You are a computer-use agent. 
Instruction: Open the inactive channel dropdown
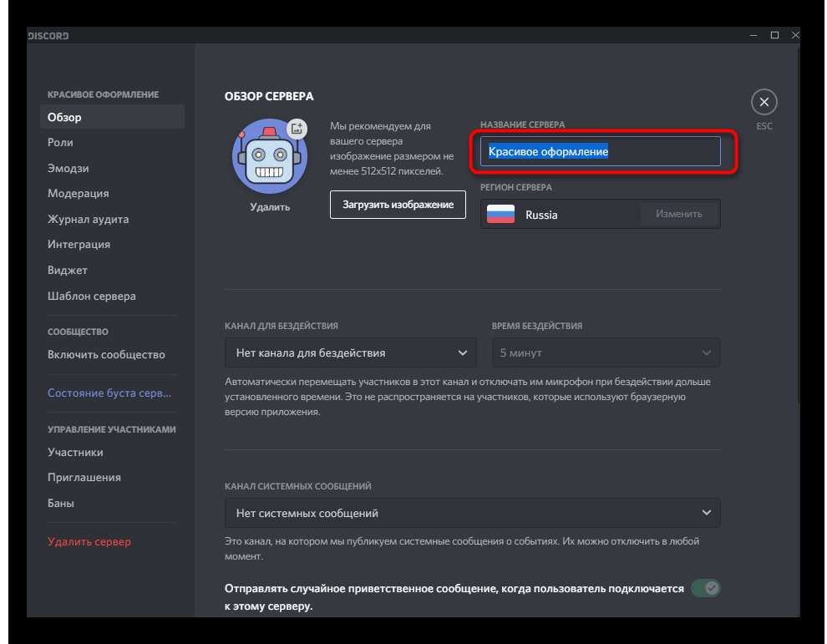tap(350, 352)
